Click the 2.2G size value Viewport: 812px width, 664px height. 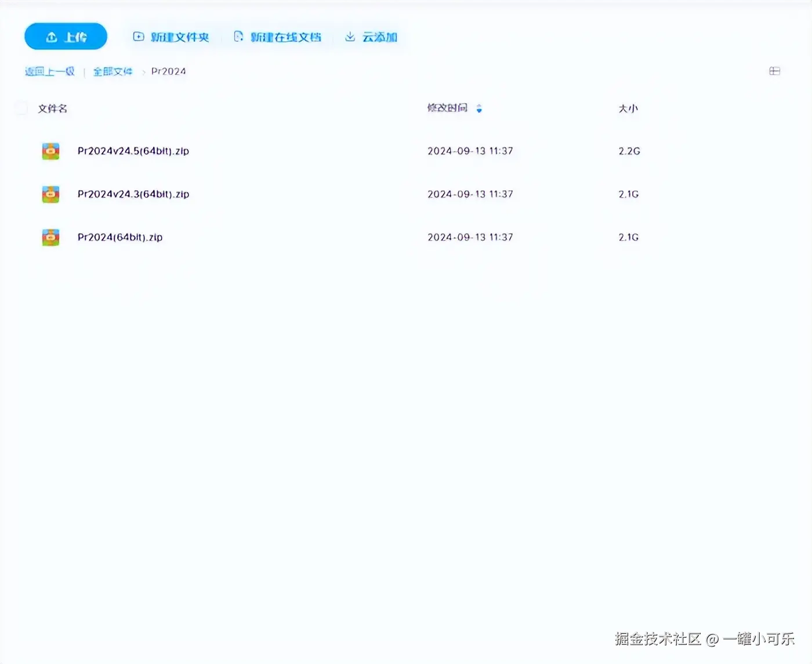click(629, 151)
